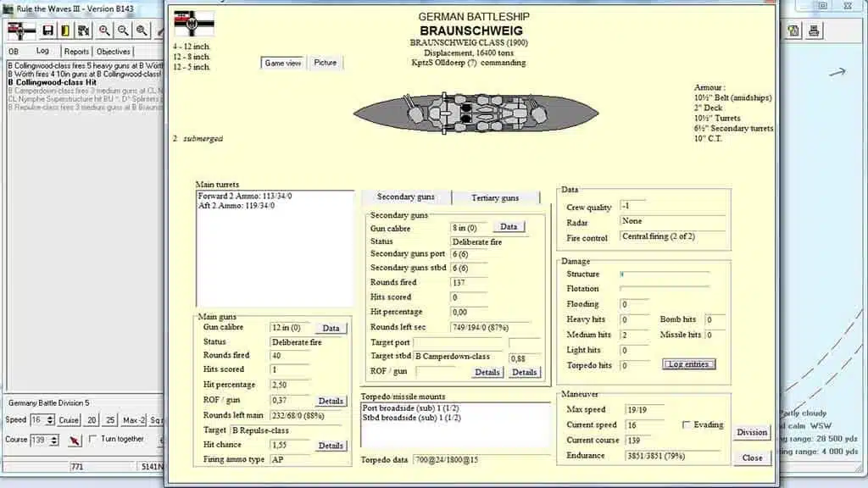Click the Rounds left sec field

491,328
